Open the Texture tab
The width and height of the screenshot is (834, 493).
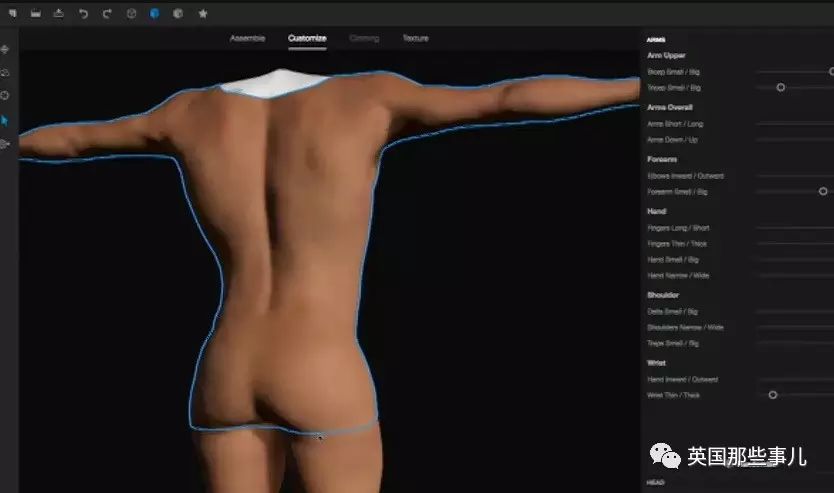[415, 38]
